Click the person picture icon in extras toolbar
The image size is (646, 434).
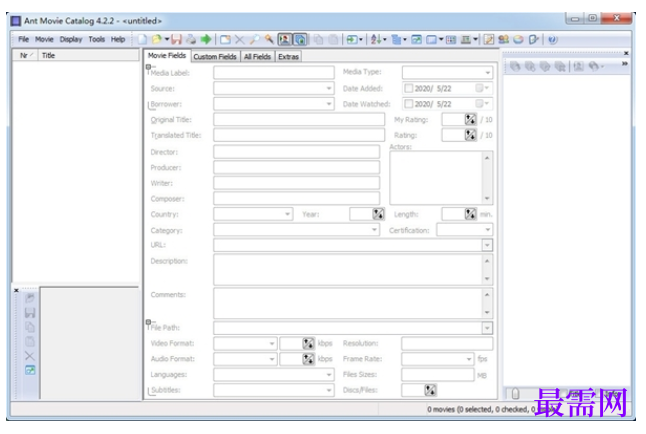pos(578,66)
